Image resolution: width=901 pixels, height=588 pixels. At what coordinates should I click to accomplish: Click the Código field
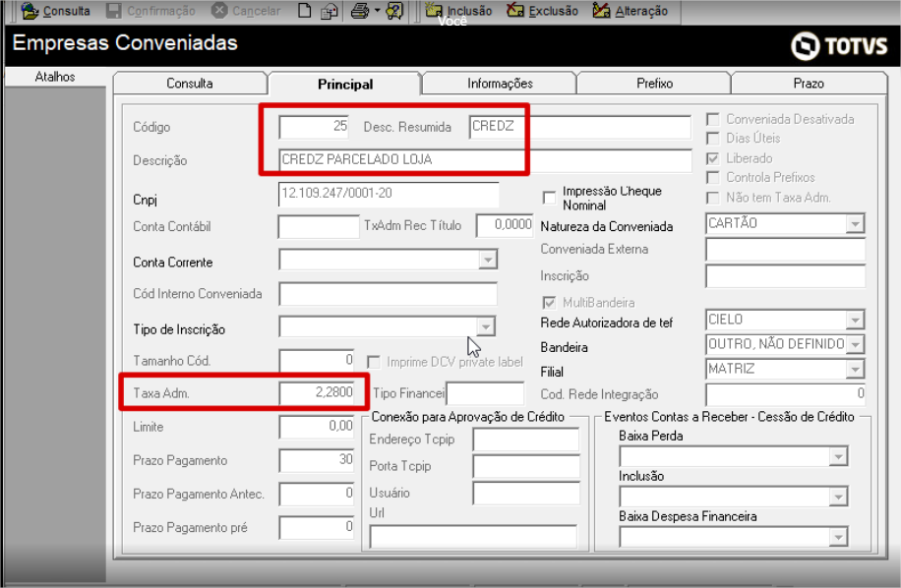click(x=314, y=127)
